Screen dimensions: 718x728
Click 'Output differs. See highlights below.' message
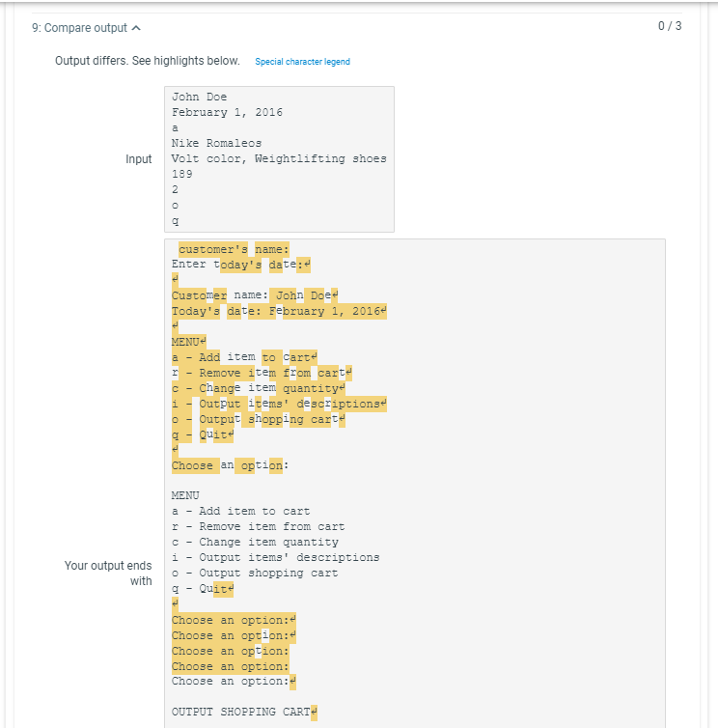(147, 61)
